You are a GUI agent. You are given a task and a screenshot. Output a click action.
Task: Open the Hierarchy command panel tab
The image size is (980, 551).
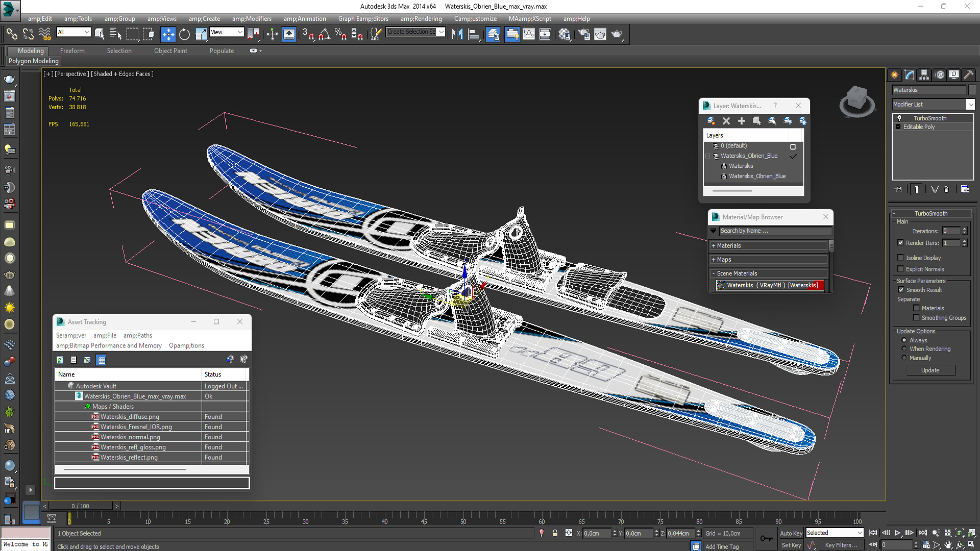(924, 75)
